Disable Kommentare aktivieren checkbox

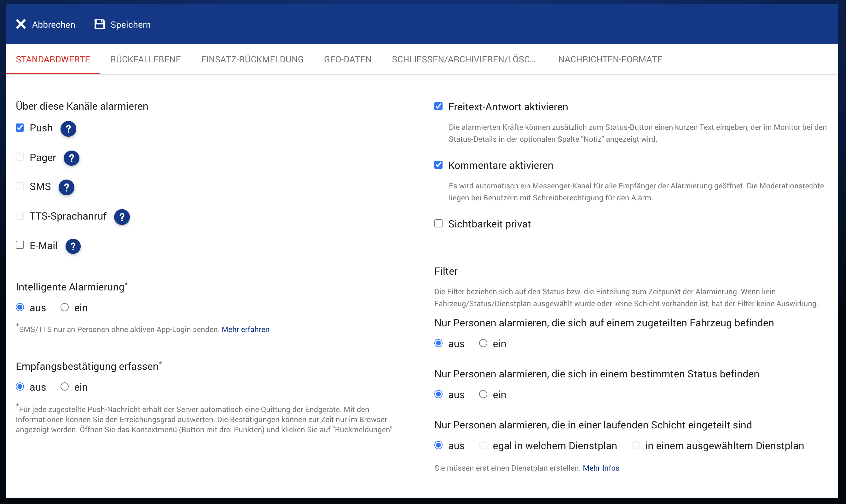pos(438,165)
